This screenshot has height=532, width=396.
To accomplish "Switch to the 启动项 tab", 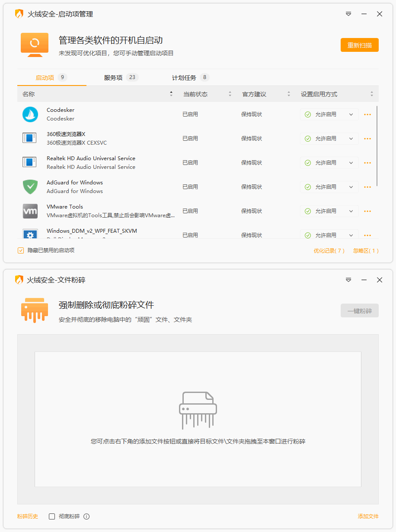I will [x=51, y=78].
